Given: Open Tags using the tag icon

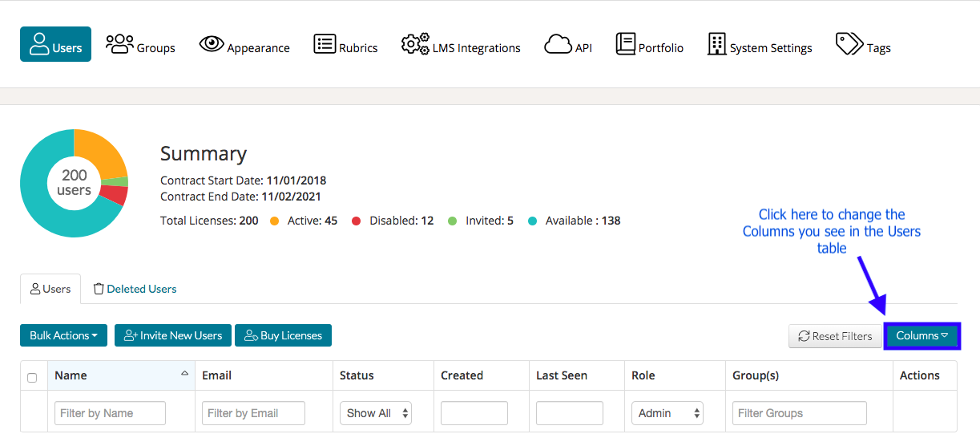Looking at the screenshot, I should pyautogui.click(x=849, y=44).
